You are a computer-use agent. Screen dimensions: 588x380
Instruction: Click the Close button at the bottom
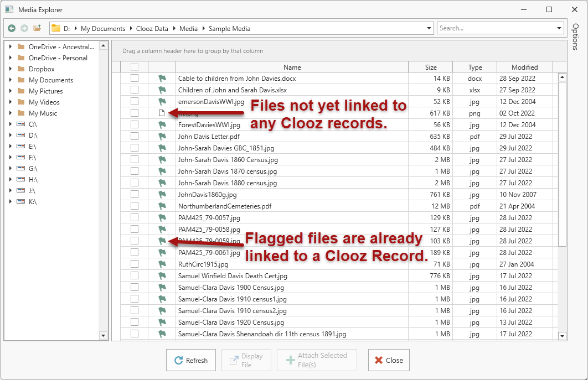pyautogui.click(x=389, y=360)
